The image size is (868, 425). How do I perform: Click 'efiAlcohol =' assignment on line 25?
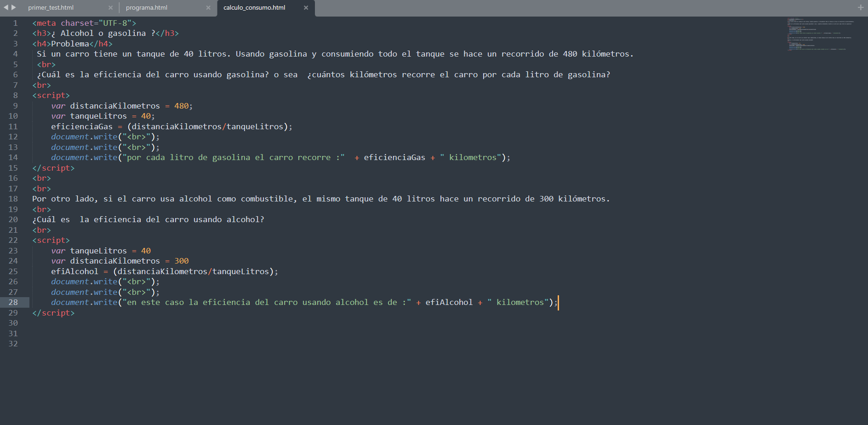(80, 271)
